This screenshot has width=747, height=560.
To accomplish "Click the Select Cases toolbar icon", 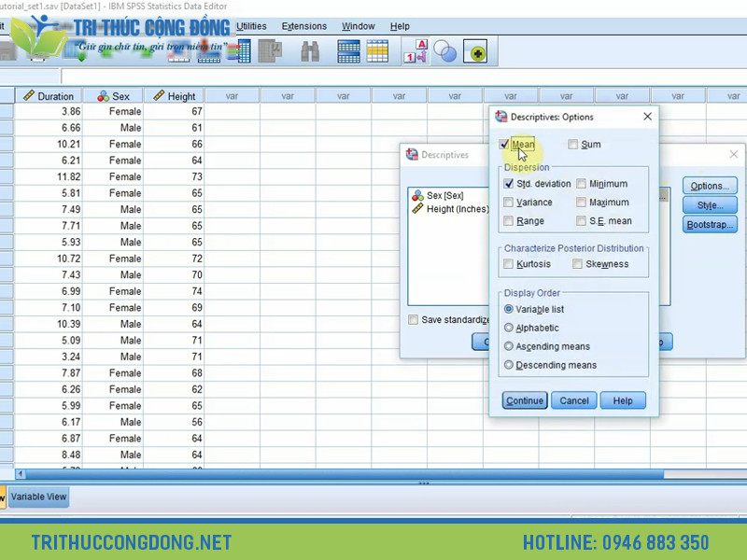I will (377, 51).
